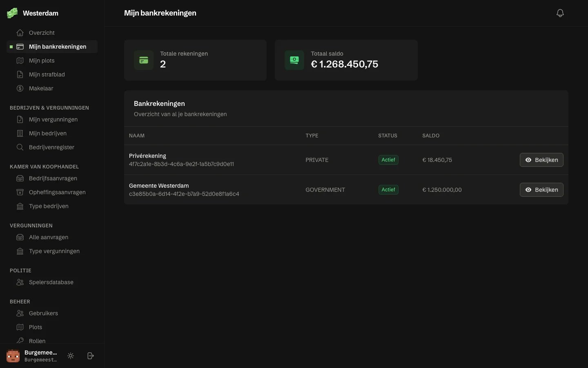View the Gemeente Westerdam account with Bekijken
The image size is (588, 368).
click(x=541, y=190)
